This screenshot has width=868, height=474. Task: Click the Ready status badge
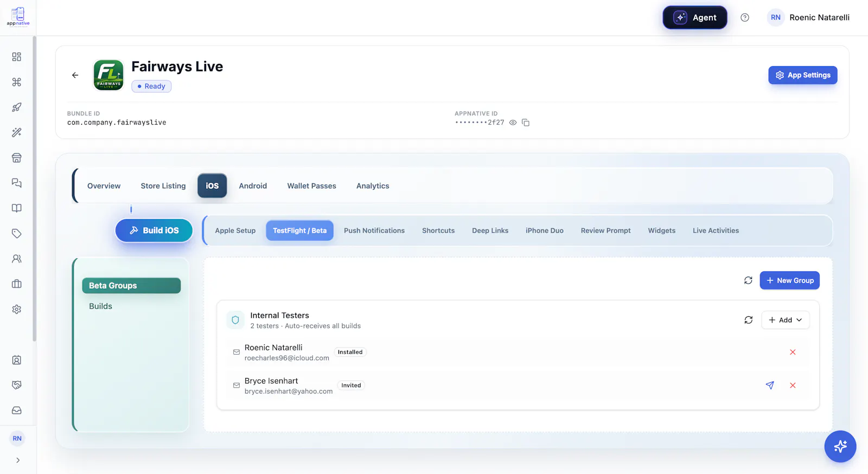(151, 86)
